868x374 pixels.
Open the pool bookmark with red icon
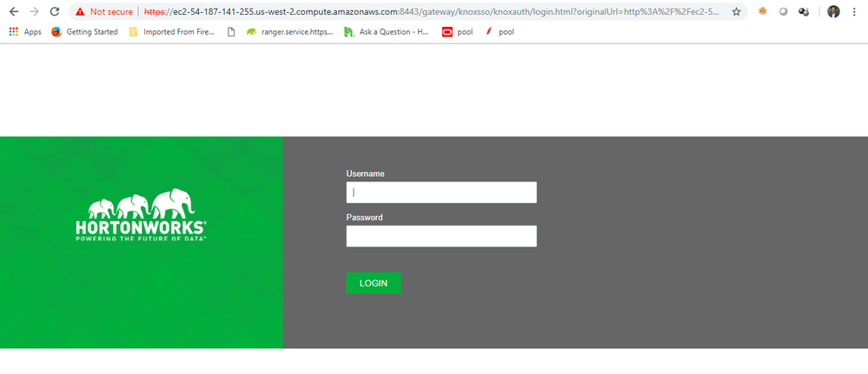pyautogui.click(x=458, y=32)
